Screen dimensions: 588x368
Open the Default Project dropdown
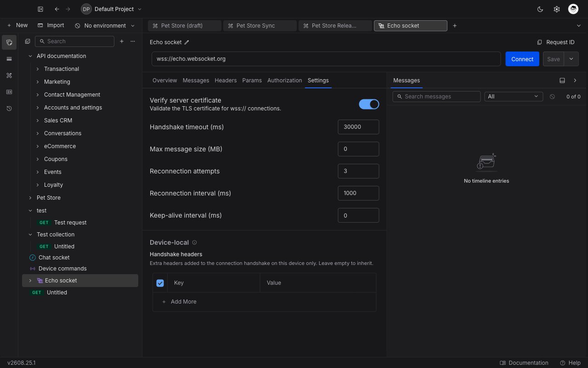click(x=112, y=9)
